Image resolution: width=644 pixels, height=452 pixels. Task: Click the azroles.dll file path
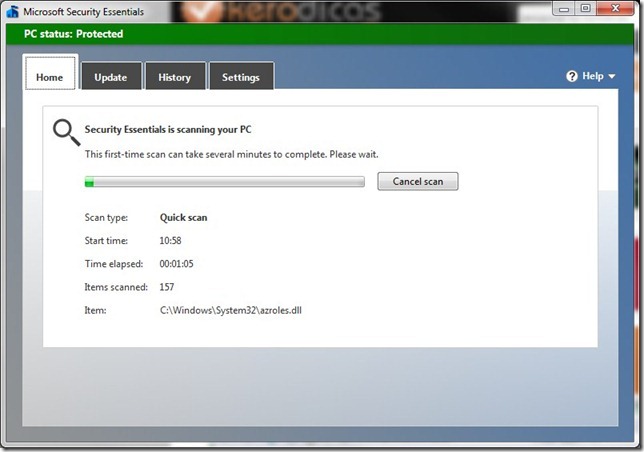tap(231, 310)
